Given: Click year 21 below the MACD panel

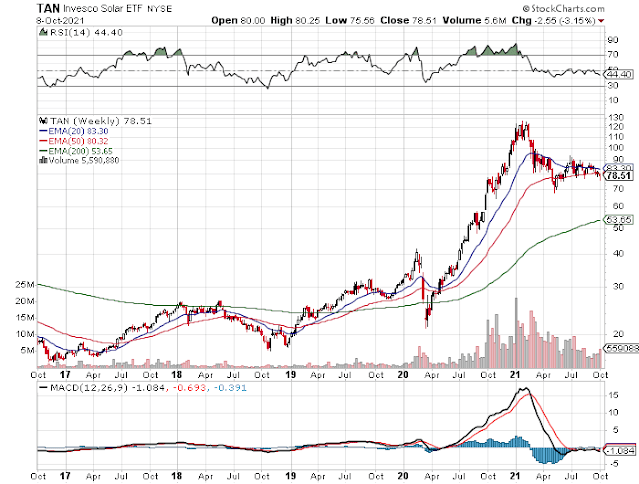Looking at the screenshot, I should click(516, 475).
